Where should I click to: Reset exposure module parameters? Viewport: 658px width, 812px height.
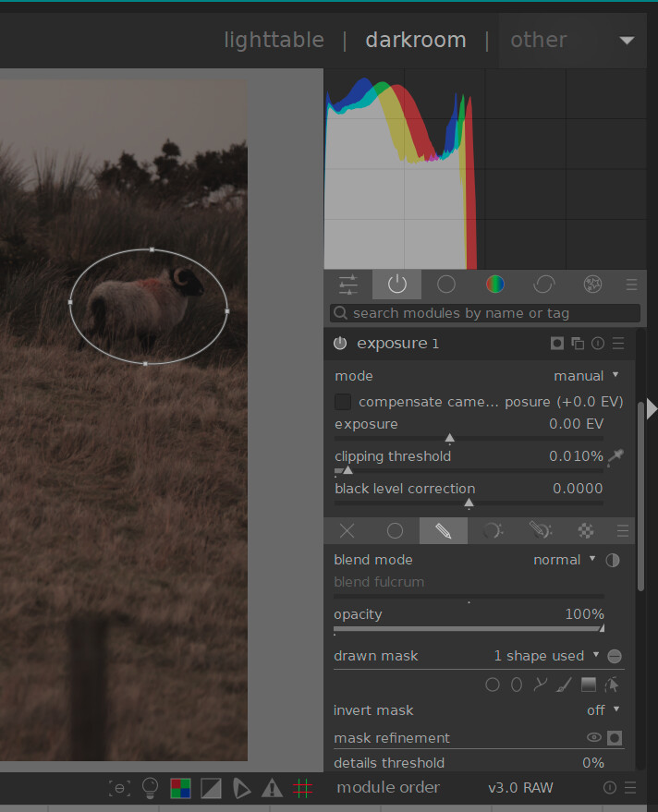click(x=598, y=344)
